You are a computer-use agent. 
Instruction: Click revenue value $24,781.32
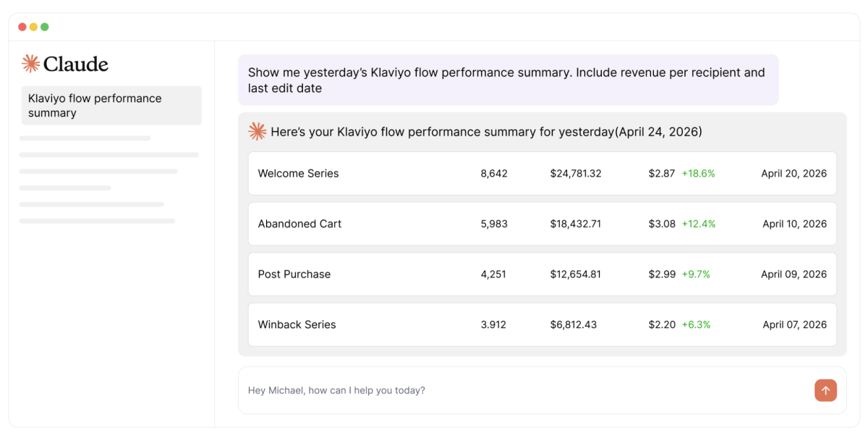576,173
